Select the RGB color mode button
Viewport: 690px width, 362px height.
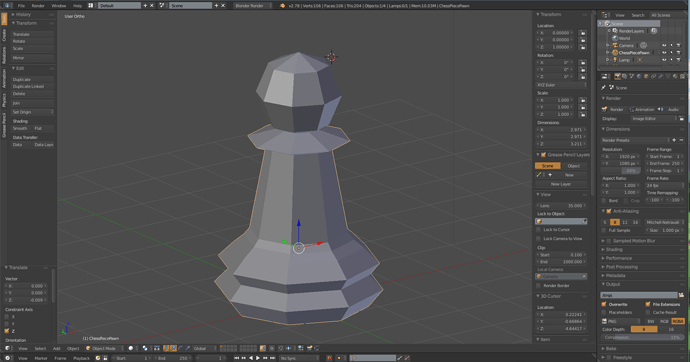(664, 322)
